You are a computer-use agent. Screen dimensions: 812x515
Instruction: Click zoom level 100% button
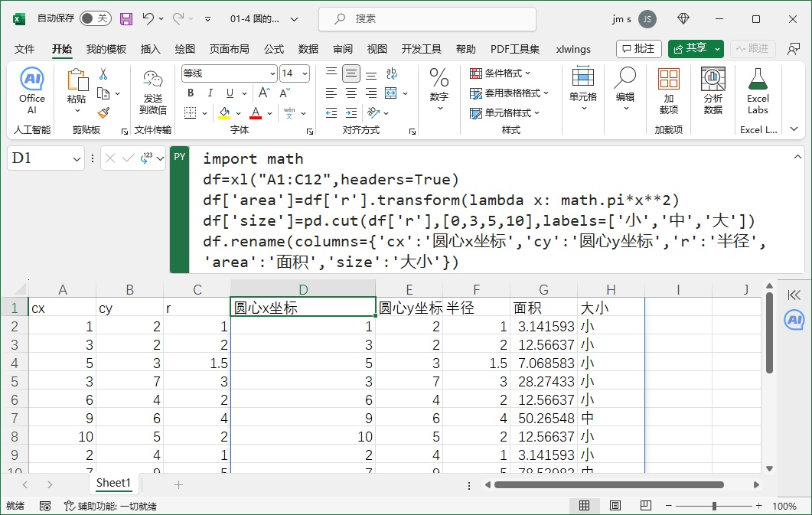(784, 507)
